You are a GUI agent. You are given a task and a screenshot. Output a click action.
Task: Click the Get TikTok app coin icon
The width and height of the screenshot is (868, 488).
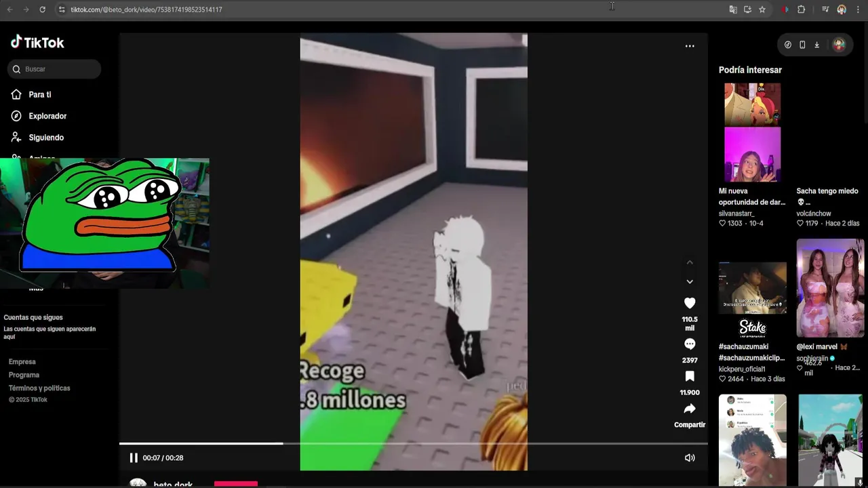tap(787, 45)
